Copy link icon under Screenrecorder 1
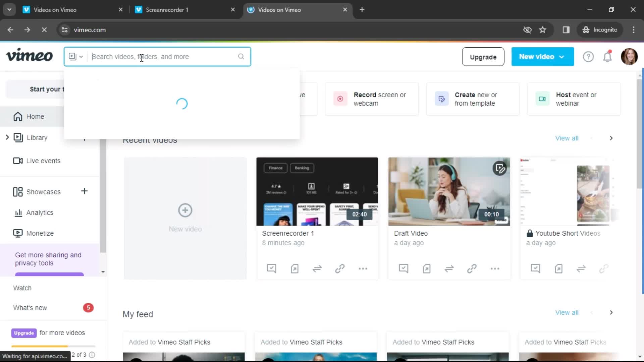The height and width of the screenshot is (362, 644). 340,268
